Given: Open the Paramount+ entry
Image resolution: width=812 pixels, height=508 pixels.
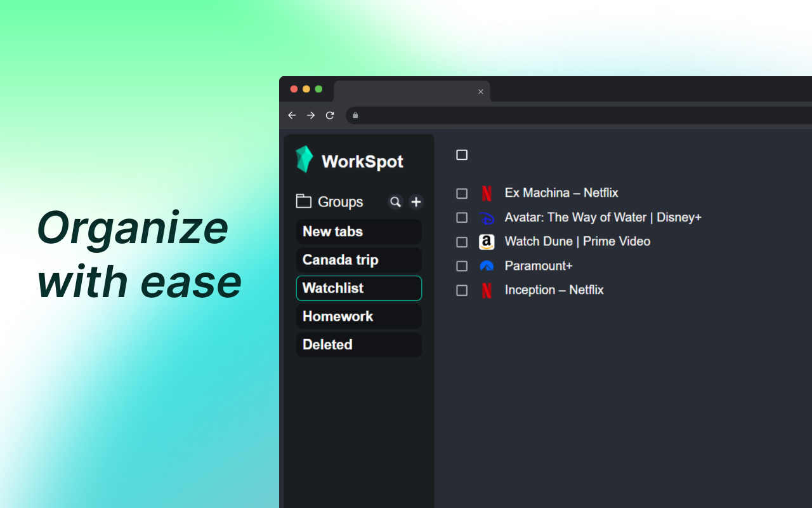Looking at the screenshot, I should click(x=539, y=266).
